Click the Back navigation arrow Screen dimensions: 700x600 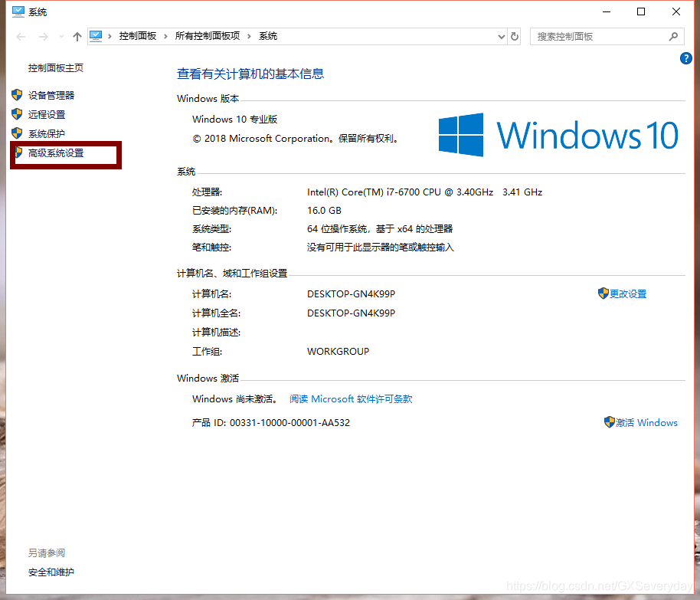pos(21,37)
